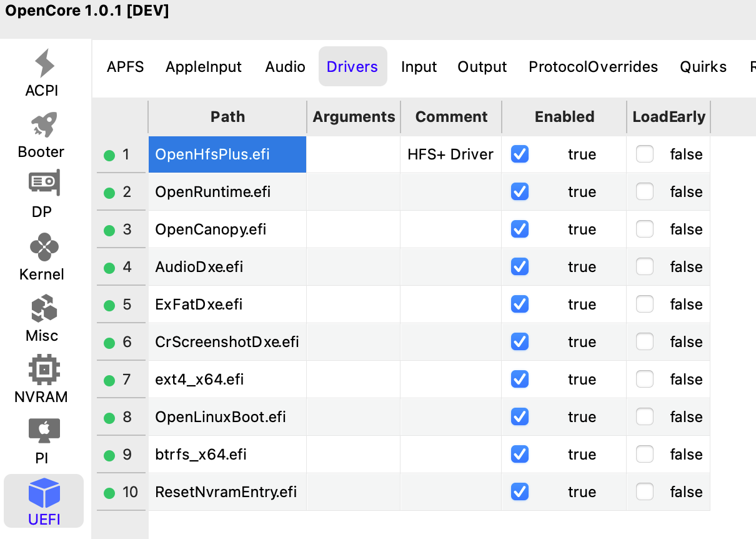Go to the Kernel section icon
Viewport: 756px width, 539px height.
click(43, 247)
